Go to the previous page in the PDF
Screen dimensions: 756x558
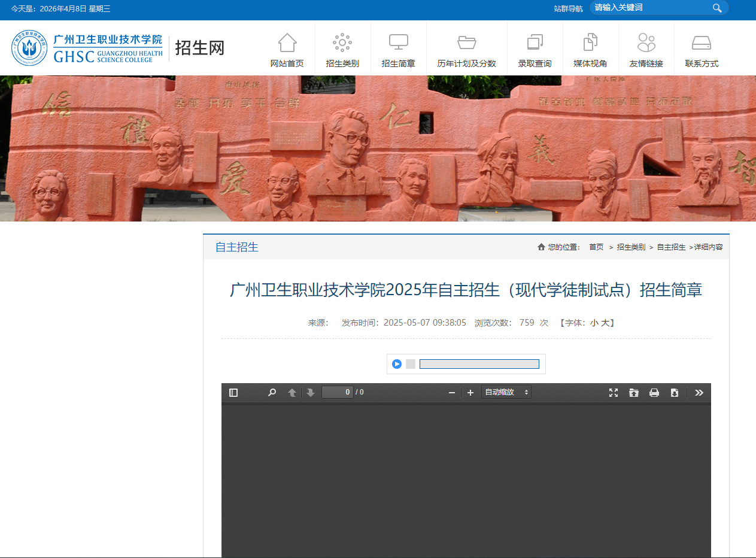tap(292, 392)
